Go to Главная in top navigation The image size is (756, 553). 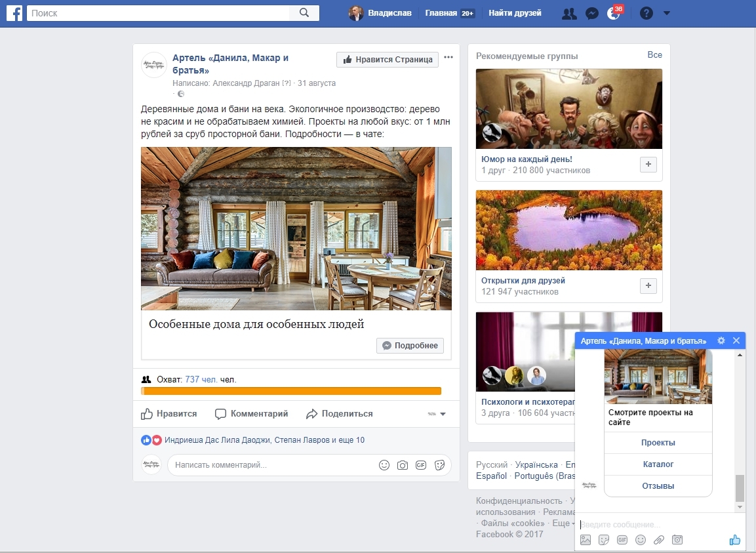441,13
